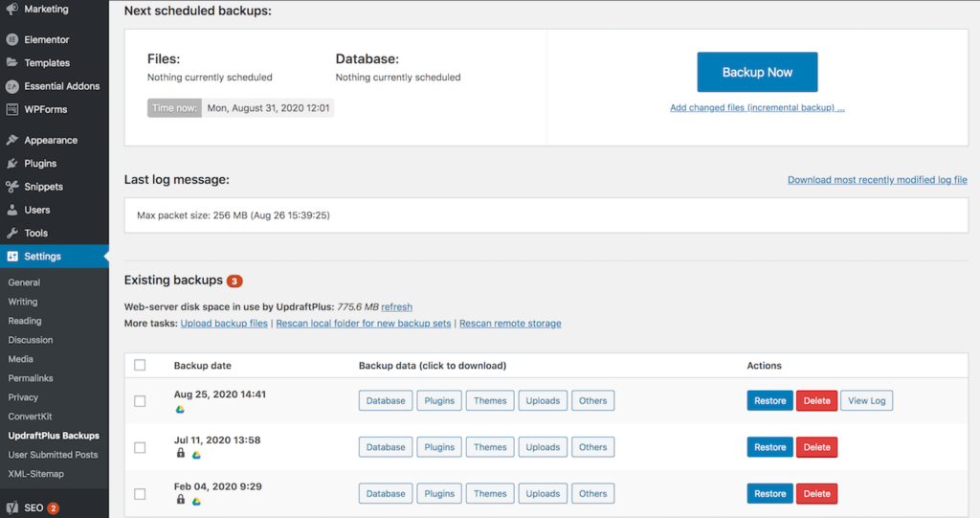Restore the Jul 11, 2020 backup
980x518 pixels.
tap(770, 447)
